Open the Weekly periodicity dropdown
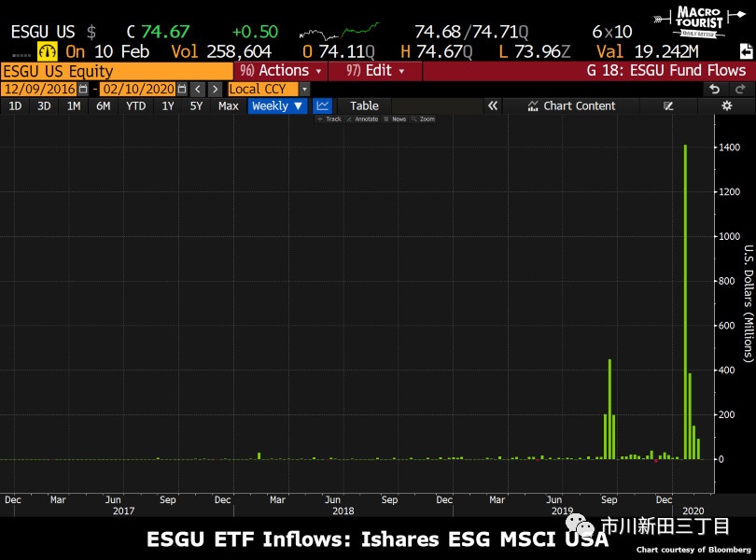756x560 pixels. coord(277,106)
